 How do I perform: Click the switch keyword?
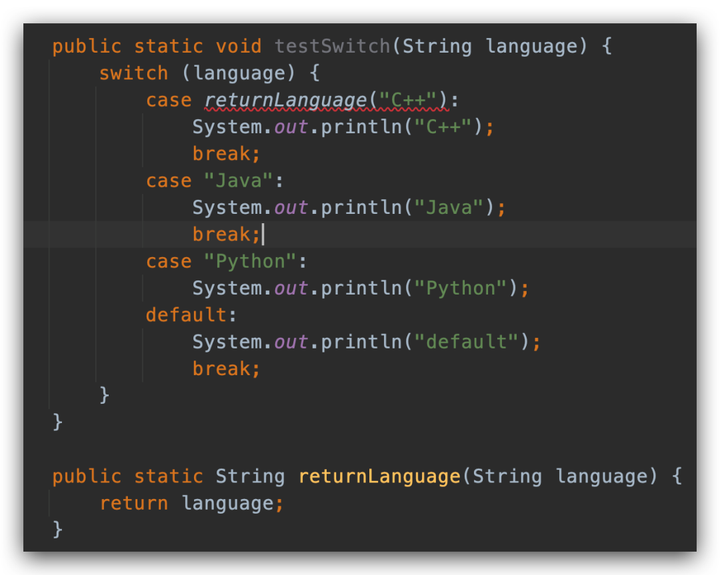point(133,73)
